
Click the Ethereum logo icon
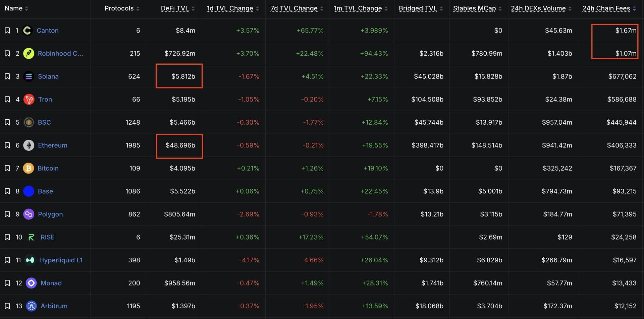[x=29, y=145]
